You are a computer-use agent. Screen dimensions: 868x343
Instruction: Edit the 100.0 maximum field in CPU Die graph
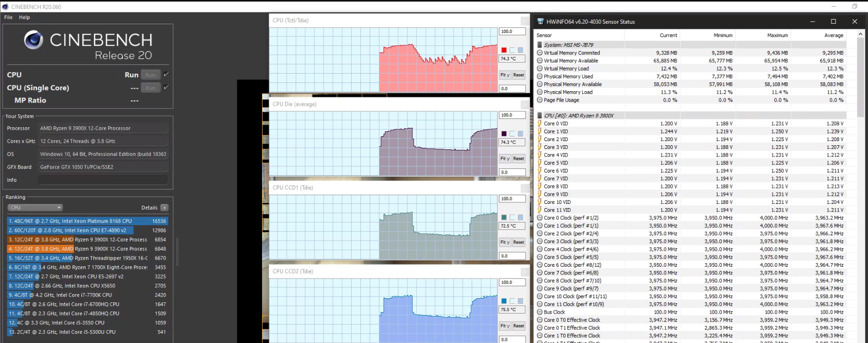pos(512,115)
